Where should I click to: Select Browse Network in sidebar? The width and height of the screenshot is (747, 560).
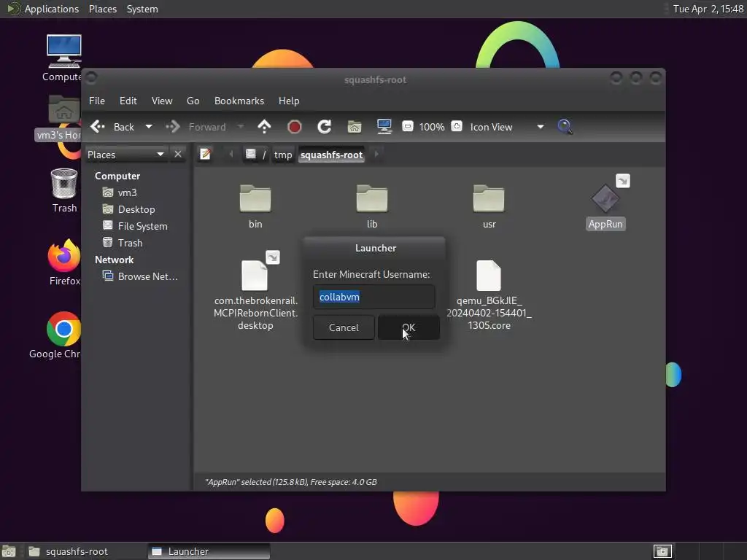(147, 276)
